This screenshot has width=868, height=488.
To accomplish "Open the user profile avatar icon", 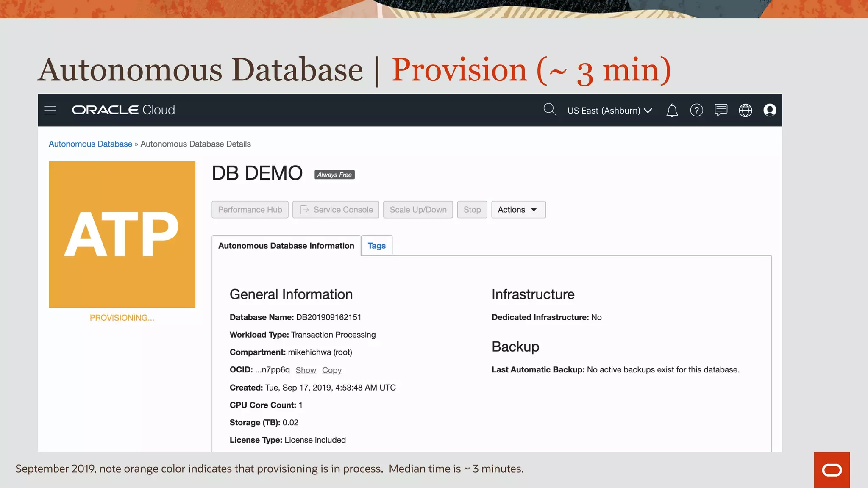I will pyautogui.click(x=770, y=110).
